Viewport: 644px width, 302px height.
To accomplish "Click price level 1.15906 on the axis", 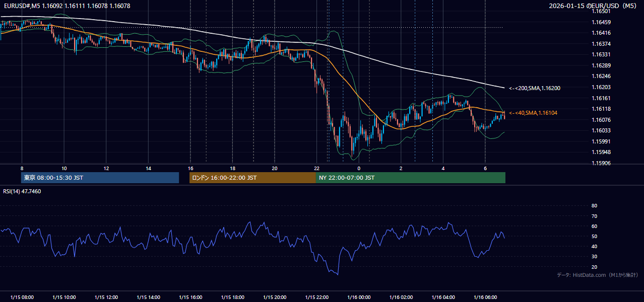I will (x=601, y=163).
